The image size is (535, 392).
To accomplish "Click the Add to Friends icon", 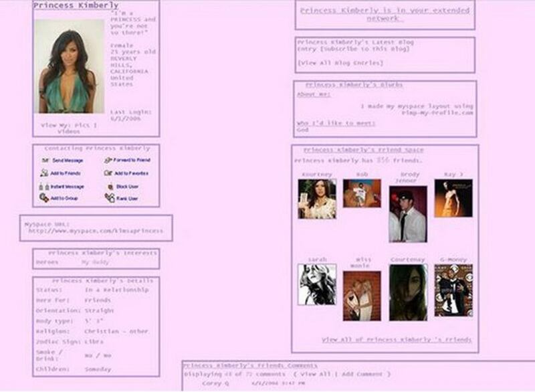I will pyautogui.click(x=44, y=173).
